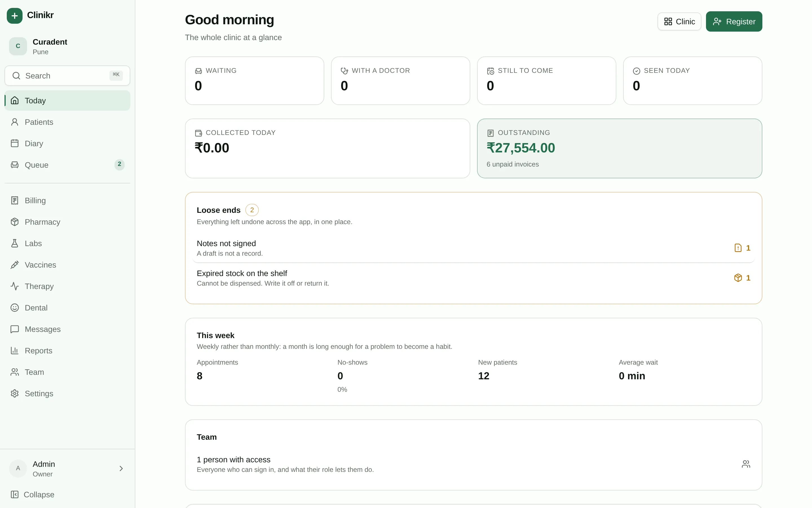Screen dimensions: 812x508
Task: Click the Settings gear icon
Action: point(14,394)
